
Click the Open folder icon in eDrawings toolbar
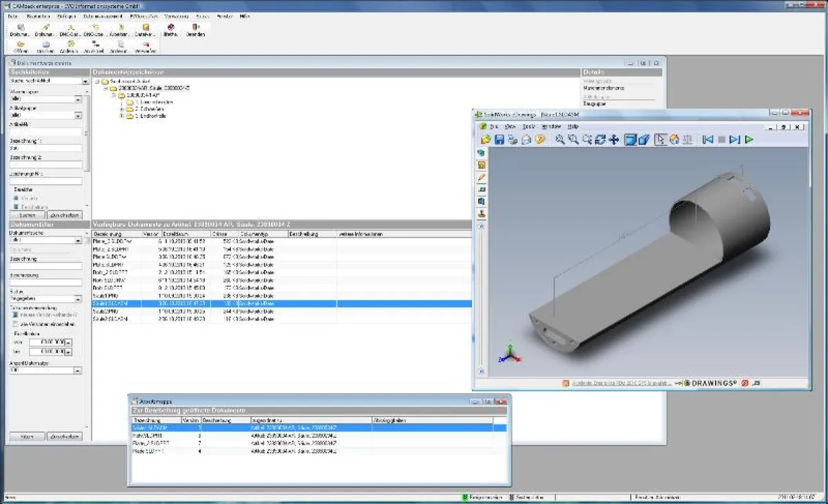(x=486, y=139)
